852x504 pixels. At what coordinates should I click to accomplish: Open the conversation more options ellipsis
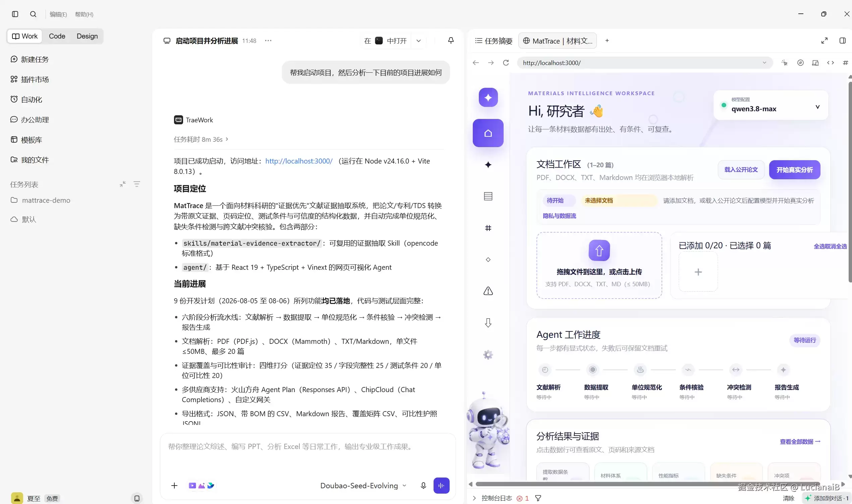point(268,41)
